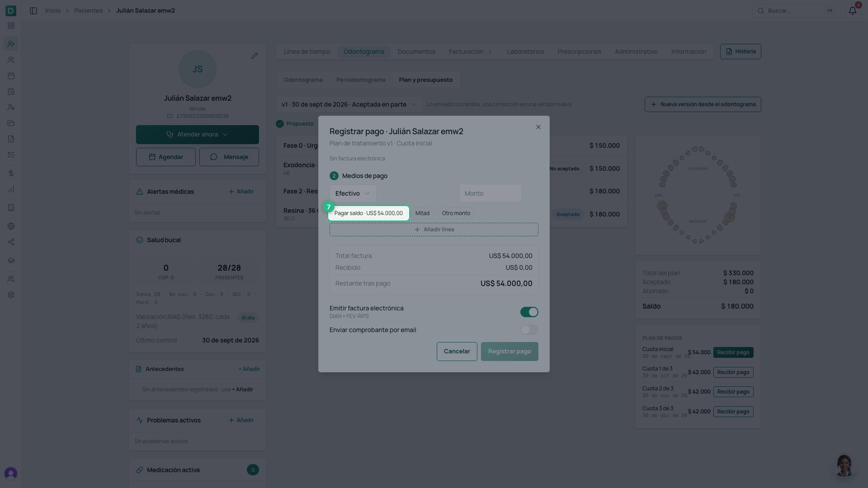Choose the Mitad amount chip
This screenshot has width=868, height=488.
coord(422,213)
